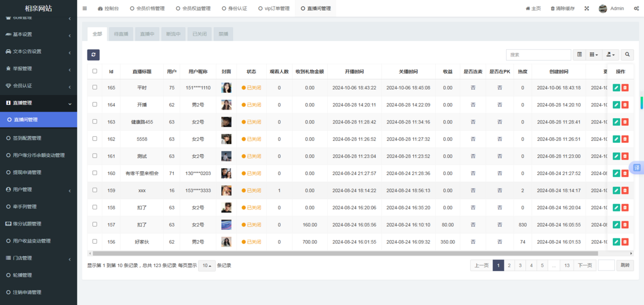Screen dimensions: 644x305
Task: Expand the 基本设置 sidebar menu
Action: tap(38, 34)
